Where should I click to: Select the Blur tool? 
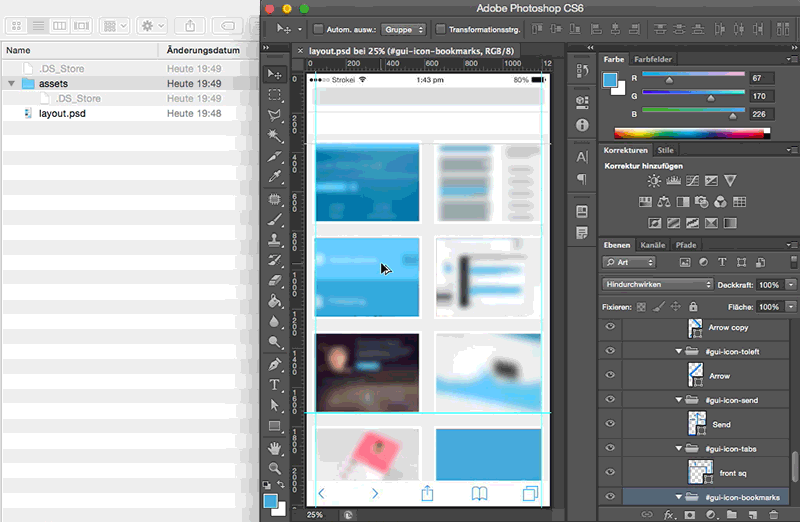point(274,321)
